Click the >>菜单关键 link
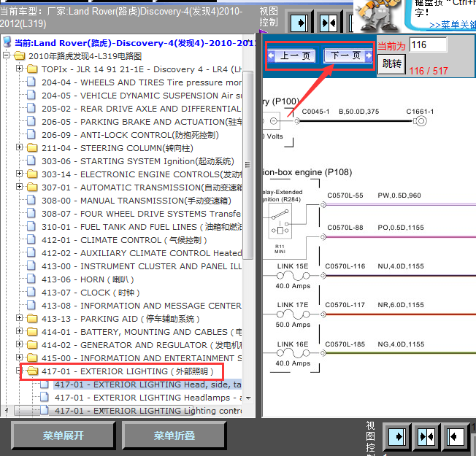Image resolution: width=476 pixels, height=456 pixels. [453, 25]
